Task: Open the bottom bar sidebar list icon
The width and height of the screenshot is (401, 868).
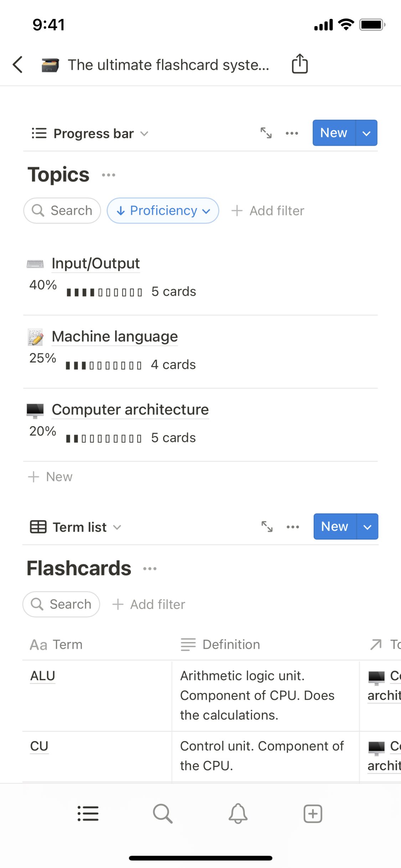Action: point(88,814)
